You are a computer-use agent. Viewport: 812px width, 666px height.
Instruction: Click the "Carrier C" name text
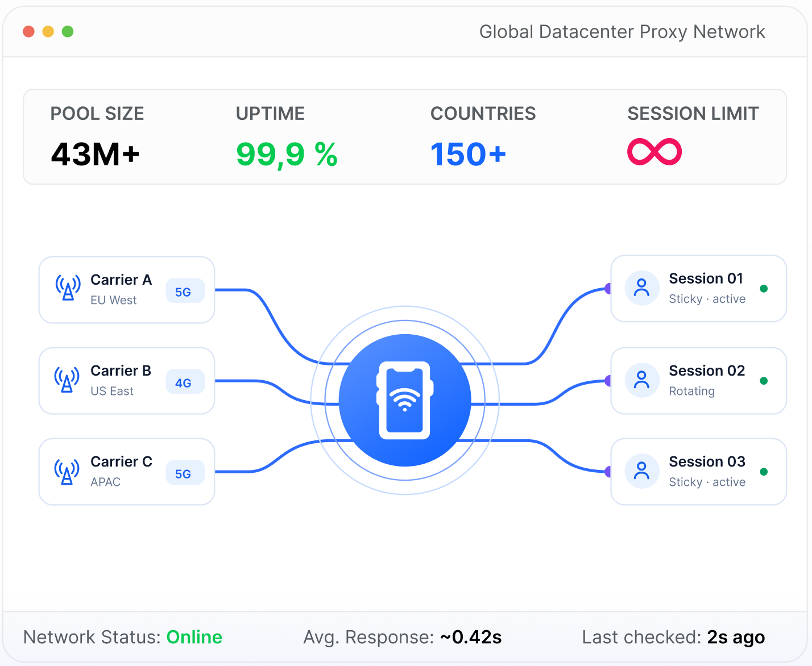[x=122, y=461]
